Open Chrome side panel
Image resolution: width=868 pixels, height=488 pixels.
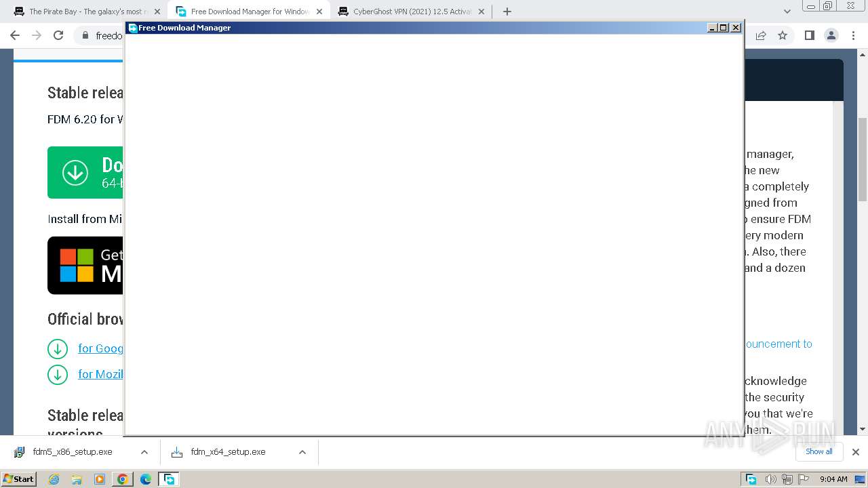click(x=809, y=35)
